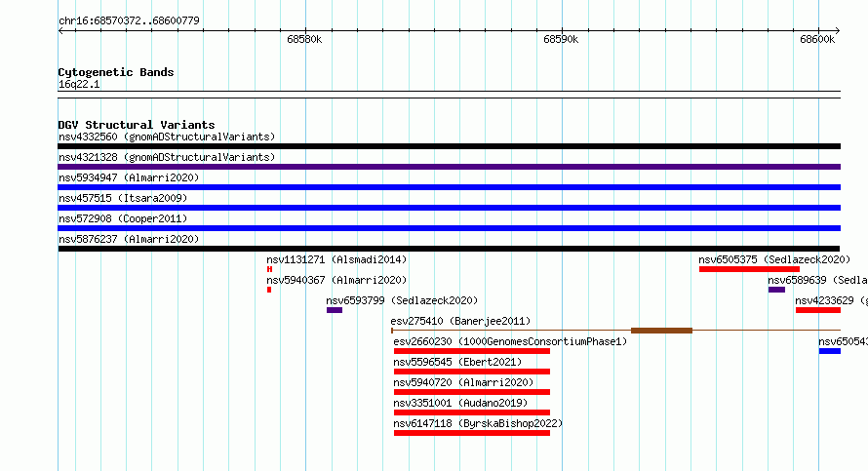Click the 68590k ruler label
The width and height of the screenshot is (868, 471).
tap(561, 39)
